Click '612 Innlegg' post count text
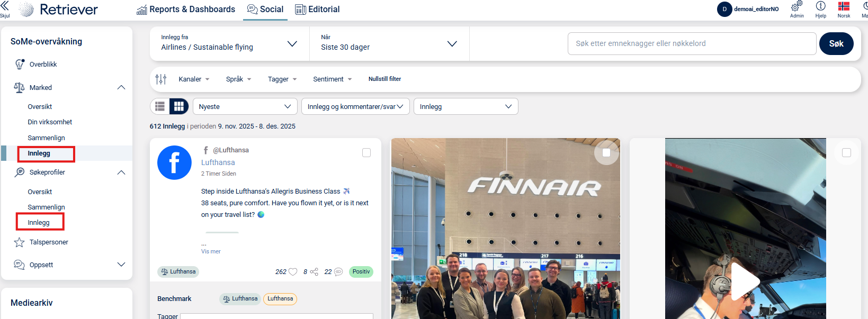Screen dimensions: 868x319 tap(167, 126)
